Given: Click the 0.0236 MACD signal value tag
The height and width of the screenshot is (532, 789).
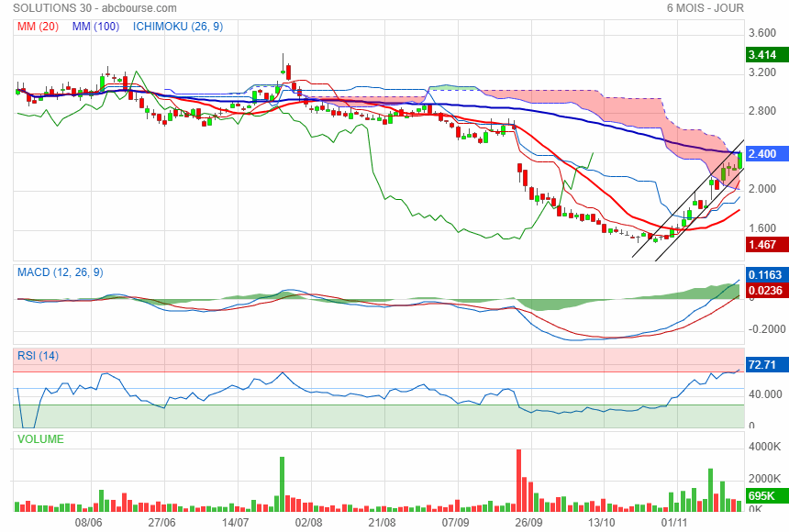Looking at the screenshot, I should [767, 291].
